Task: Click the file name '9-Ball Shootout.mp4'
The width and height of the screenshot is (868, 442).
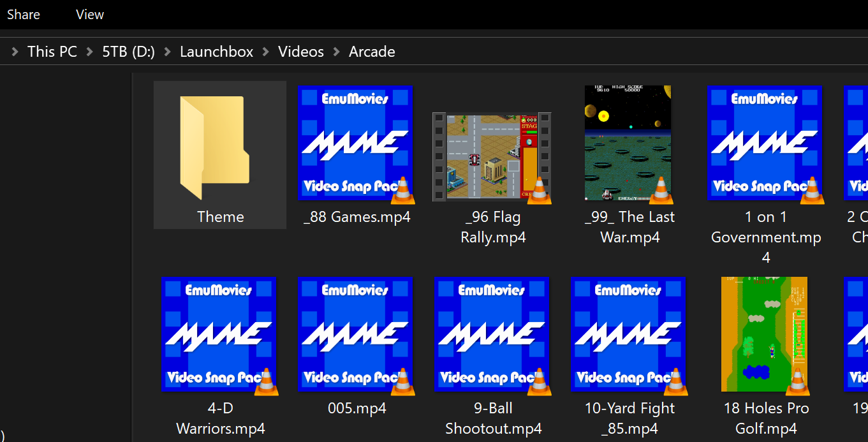Action: point(493,418)
